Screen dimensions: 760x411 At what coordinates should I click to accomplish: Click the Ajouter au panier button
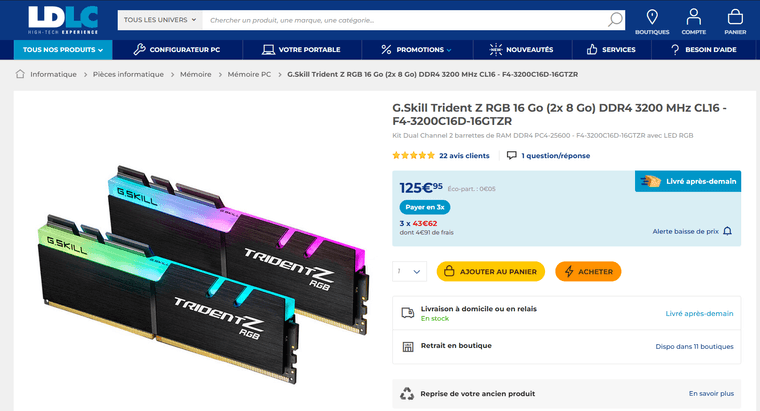(491, 271)
